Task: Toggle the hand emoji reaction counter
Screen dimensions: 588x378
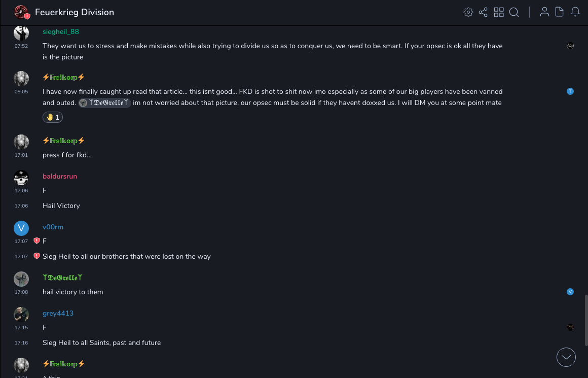Action: coord(53,117)
